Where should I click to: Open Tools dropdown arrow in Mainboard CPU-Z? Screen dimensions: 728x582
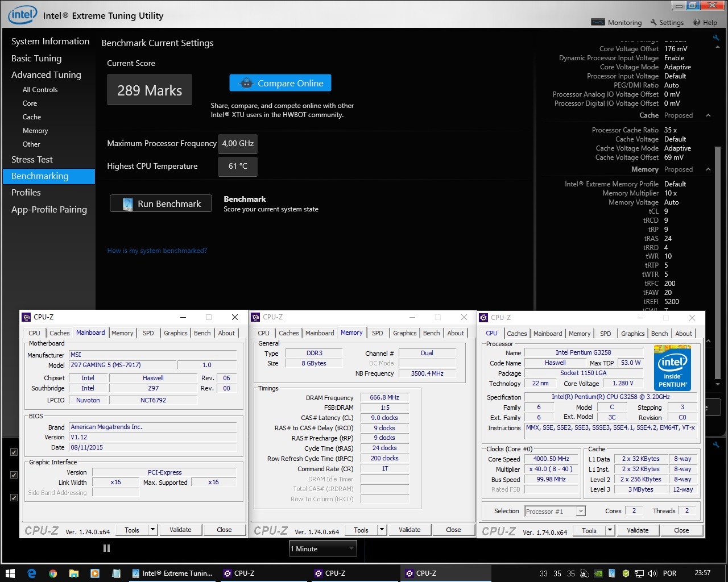[x=152, y=530]
